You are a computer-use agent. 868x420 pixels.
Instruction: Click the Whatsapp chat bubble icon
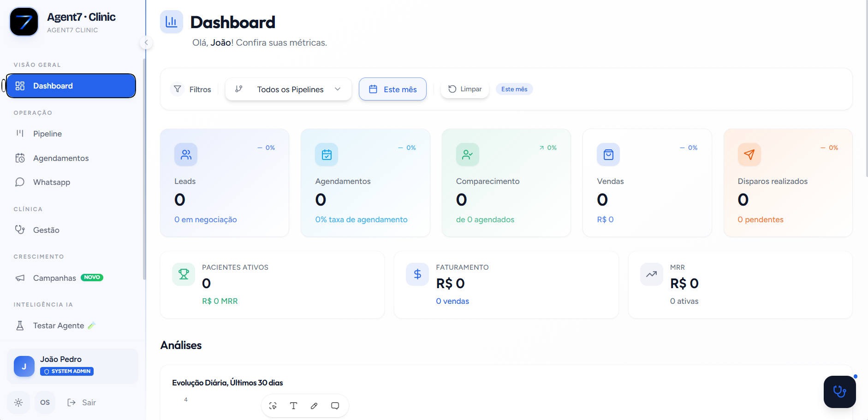tap(20, 182)
